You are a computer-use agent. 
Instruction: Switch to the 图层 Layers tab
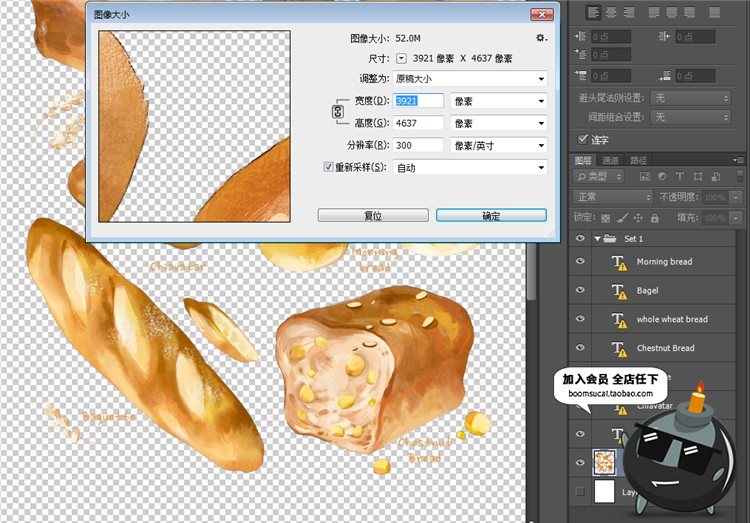(583, 160)
